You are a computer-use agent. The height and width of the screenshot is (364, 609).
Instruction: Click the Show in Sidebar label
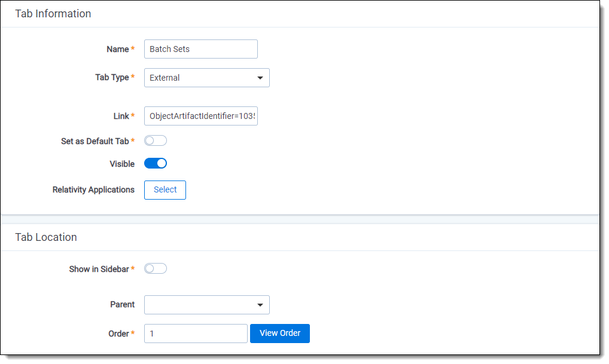pos(99,270)
